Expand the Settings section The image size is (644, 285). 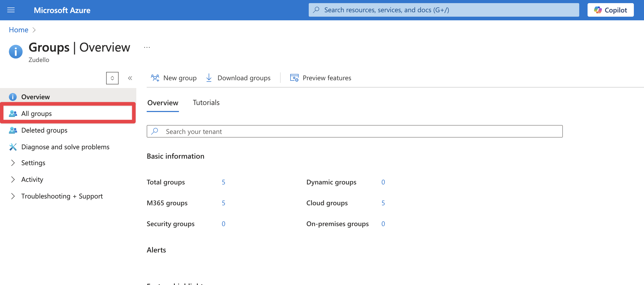pos(13,163)
